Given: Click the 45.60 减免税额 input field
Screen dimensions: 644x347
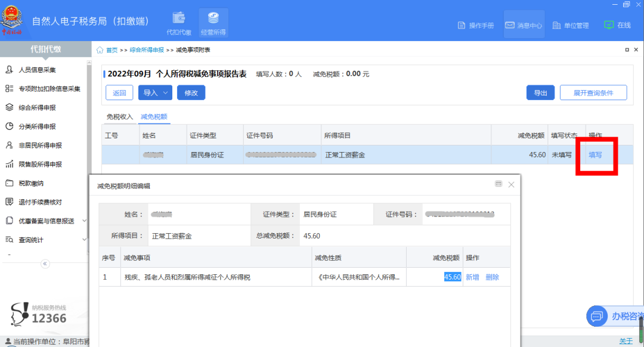Looking at the screenshot, I should [435, 277].
